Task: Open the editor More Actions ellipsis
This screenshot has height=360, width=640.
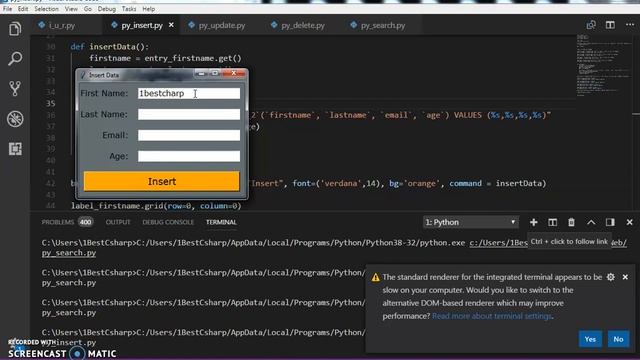Action: (630, 25)
